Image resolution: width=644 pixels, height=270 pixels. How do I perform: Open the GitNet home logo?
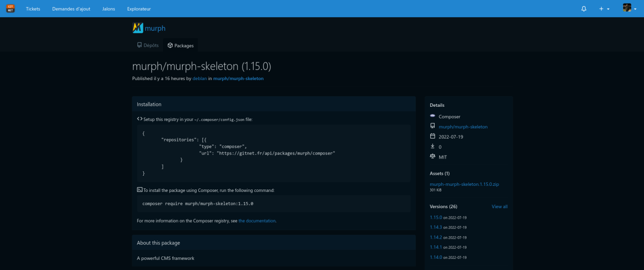coord(10,9)
